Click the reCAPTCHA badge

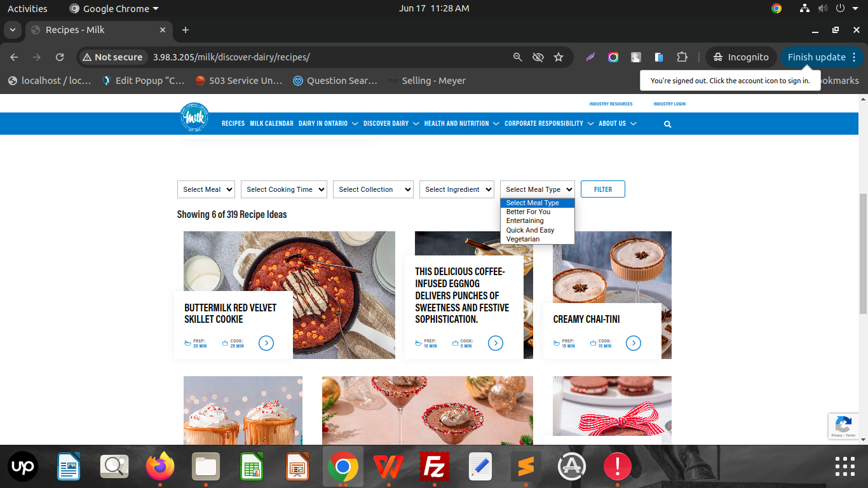coord(843,426)
